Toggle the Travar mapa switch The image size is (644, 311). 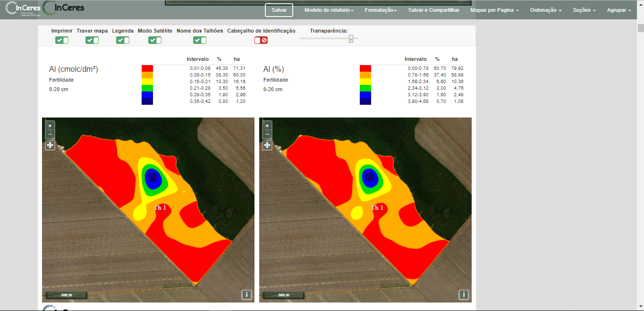pyautogui.click(x=92, y=40)
